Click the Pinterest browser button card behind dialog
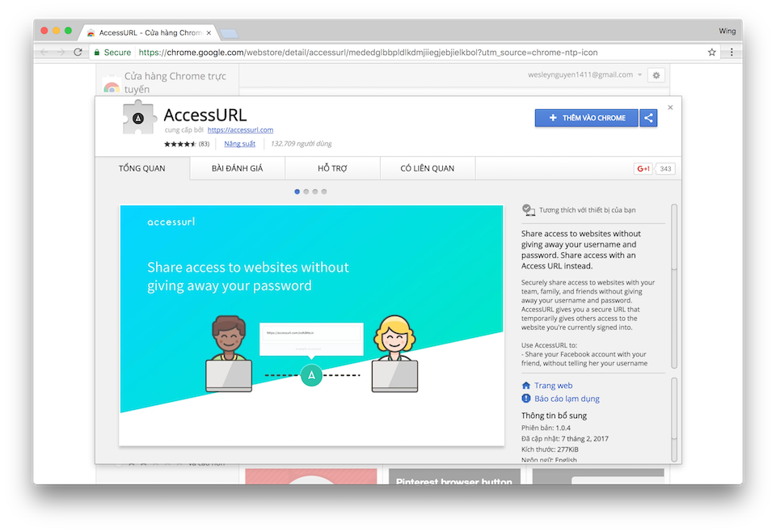 454,476
